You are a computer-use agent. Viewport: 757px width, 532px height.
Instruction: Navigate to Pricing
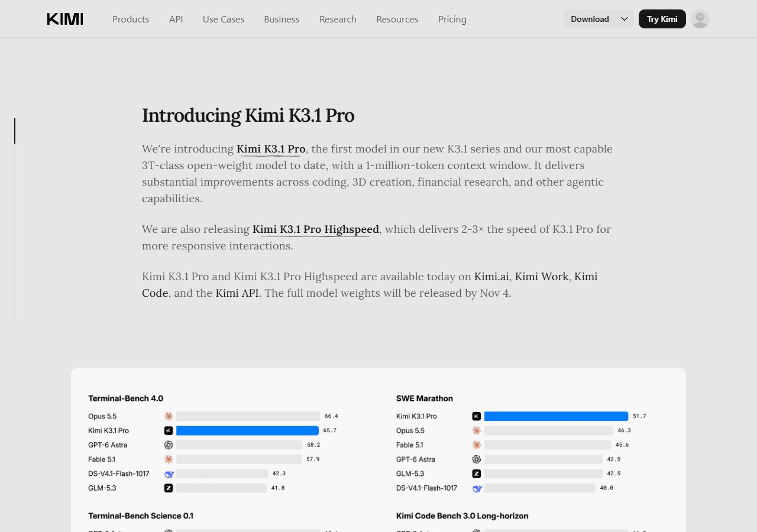coord(452,19)
